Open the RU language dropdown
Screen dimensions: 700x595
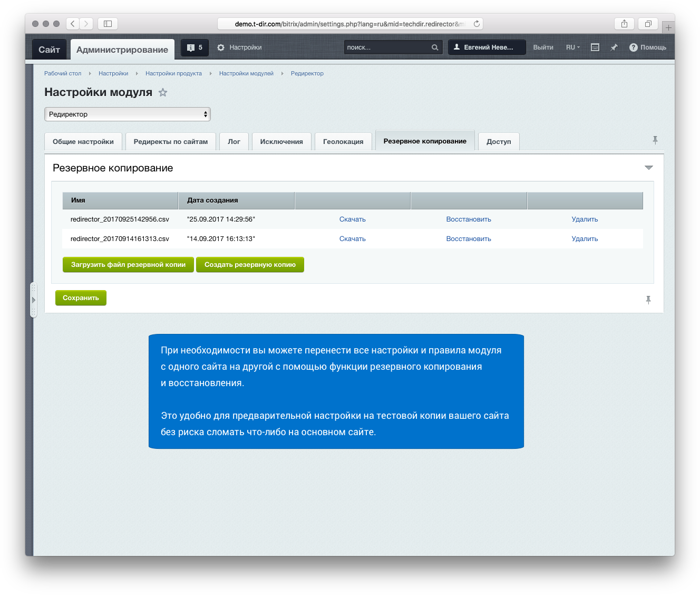[572, 47]
